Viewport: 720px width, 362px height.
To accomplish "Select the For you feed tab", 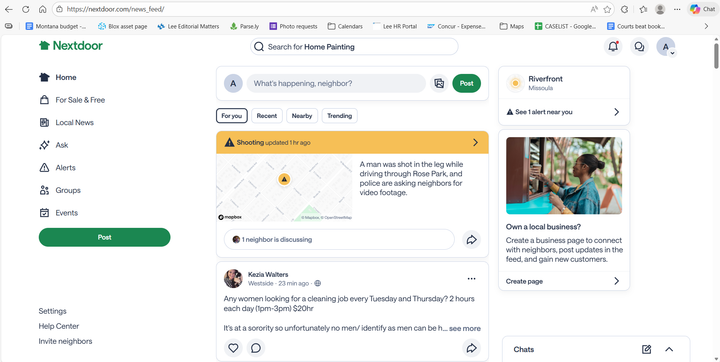I will 231,116.
